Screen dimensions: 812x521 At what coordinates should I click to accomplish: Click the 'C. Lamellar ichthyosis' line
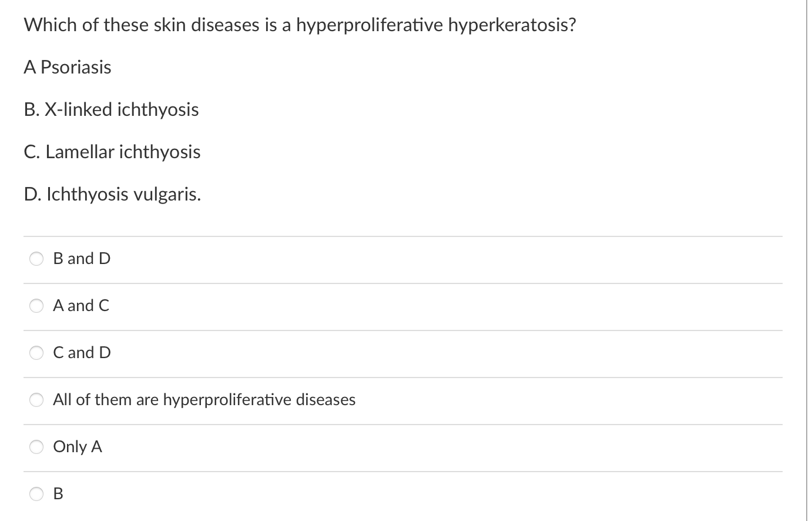pos(112,152)
